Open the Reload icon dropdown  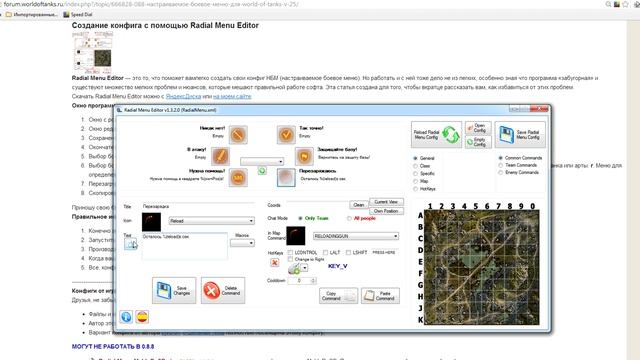211,221
